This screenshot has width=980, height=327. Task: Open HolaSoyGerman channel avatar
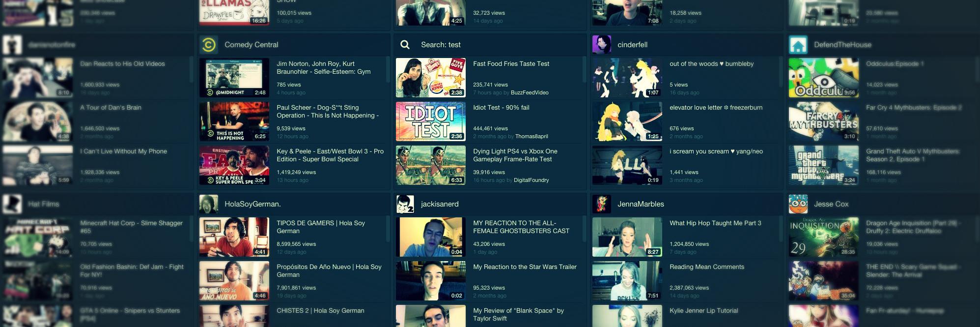(x=209, y=204)
